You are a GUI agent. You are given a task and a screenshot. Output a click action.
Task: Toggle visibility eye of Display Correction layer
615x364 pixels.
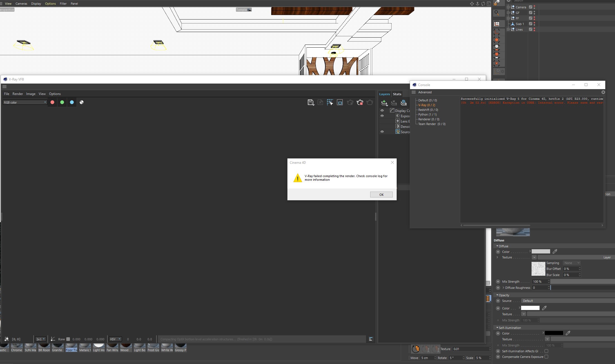click(382, 111)
